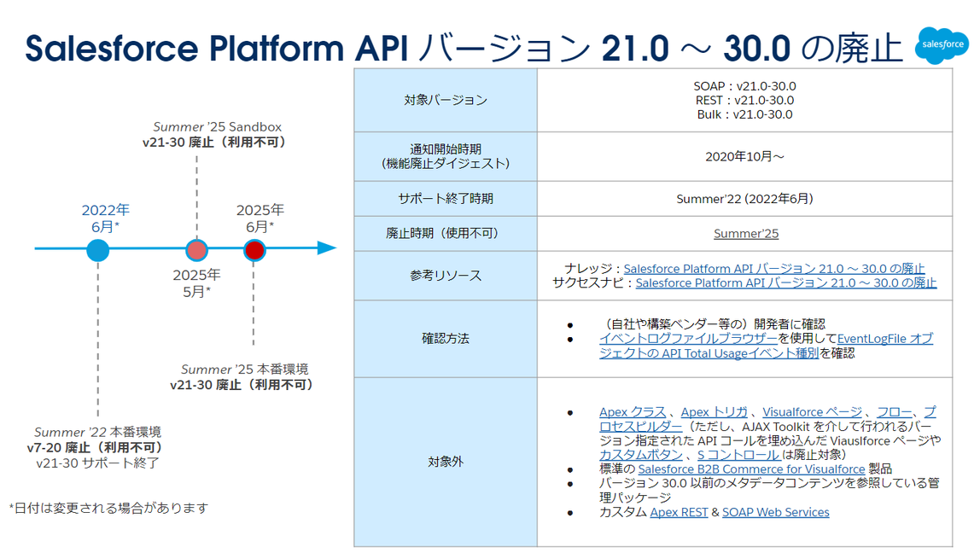Viewport: 980px width, 553px height.
Task: Click the サポート終了時期 header cell
Action: (446, 199)
